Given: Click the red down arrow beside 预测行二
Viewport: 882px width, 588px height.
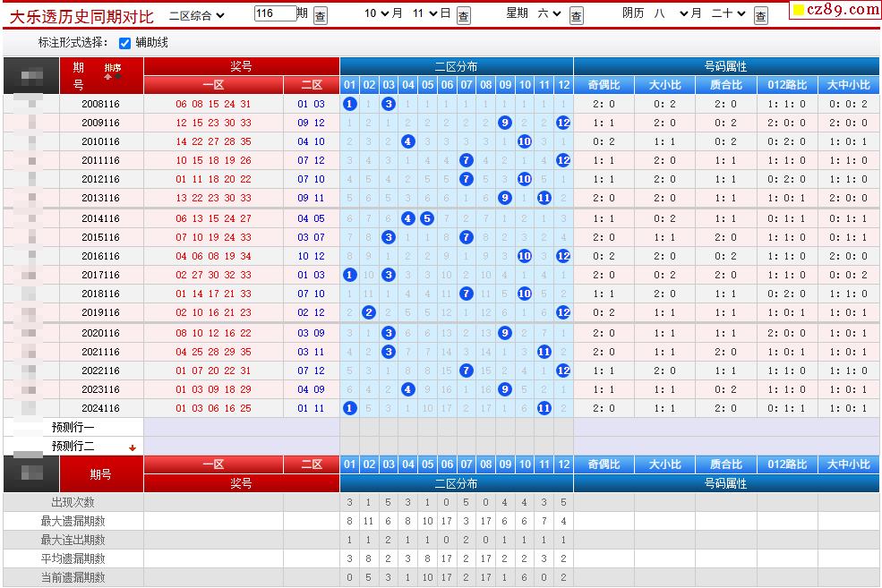Looking at the screenshot, I should (133, 447).
